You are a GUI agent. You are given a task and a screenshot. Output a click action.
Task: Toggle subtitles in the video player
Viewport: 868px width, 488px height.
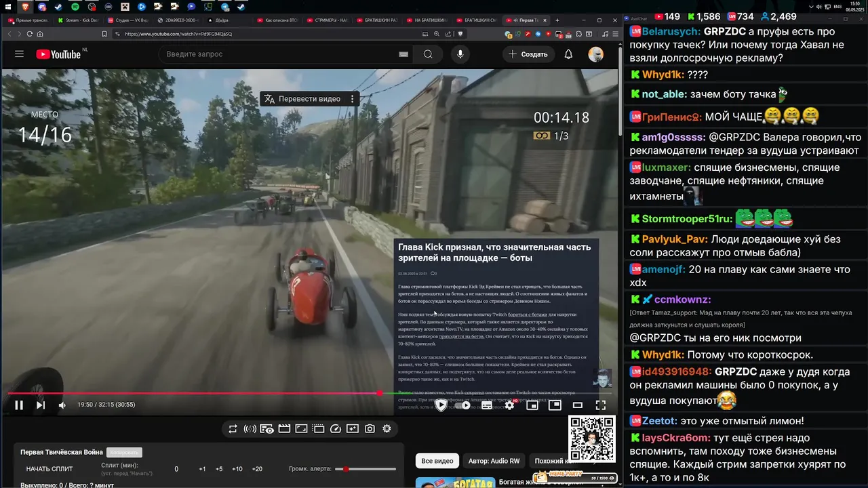[487, 405]
